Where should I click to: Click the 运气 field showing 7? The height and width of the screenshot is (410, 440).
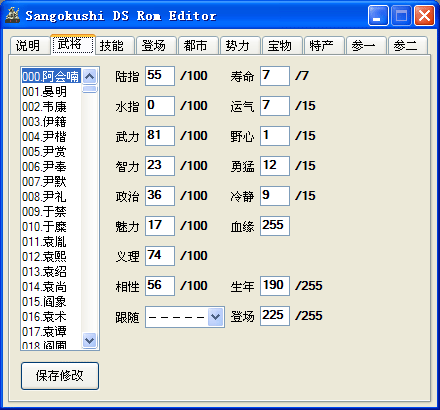275,106
